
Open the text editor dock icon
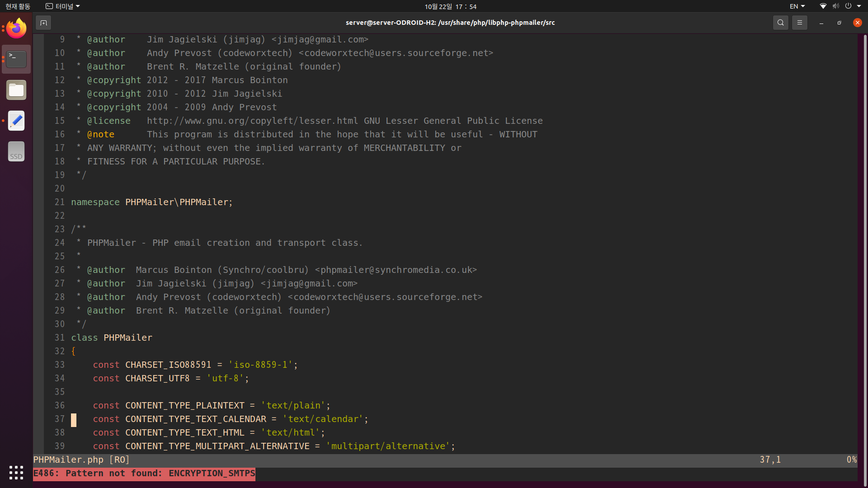pos(16,121)
